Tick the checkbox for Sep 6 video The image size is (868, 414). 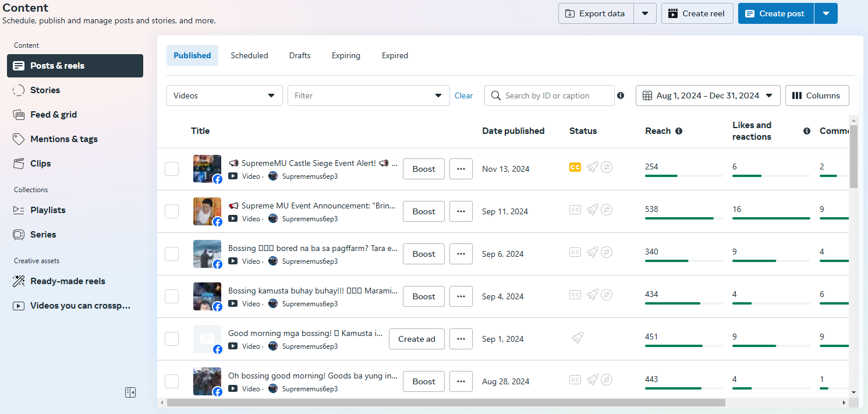tap(172, 254)
